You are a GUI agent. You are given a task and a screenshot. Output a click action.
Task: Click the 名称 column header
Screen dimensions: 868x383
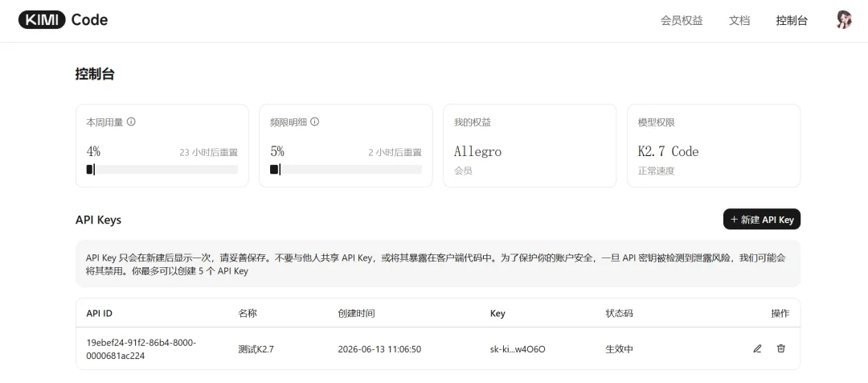pos(248,313)
